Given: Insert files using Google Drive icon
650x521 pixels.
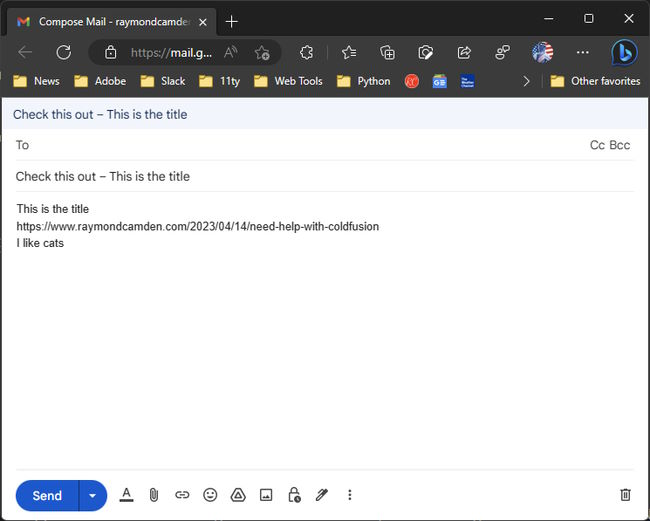Looking at the screenshot, I should tap(238, 494).
